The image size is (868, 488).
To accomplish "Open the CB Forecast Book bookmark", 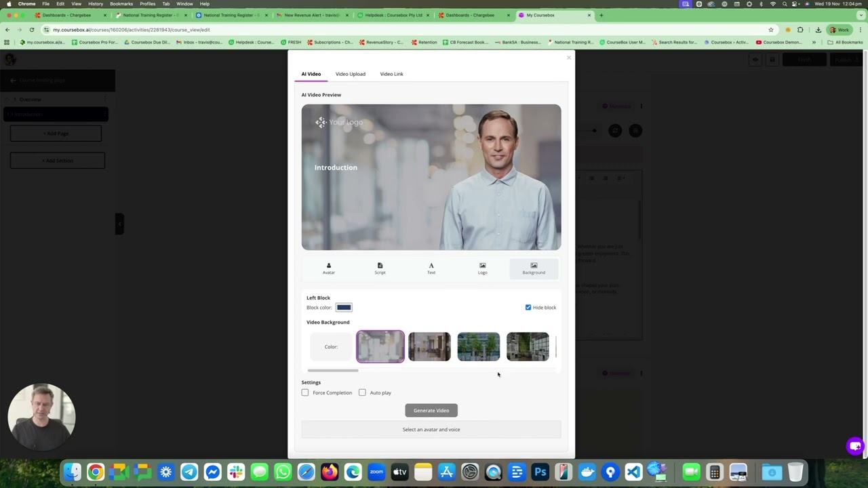I will [x=465, y=42].
